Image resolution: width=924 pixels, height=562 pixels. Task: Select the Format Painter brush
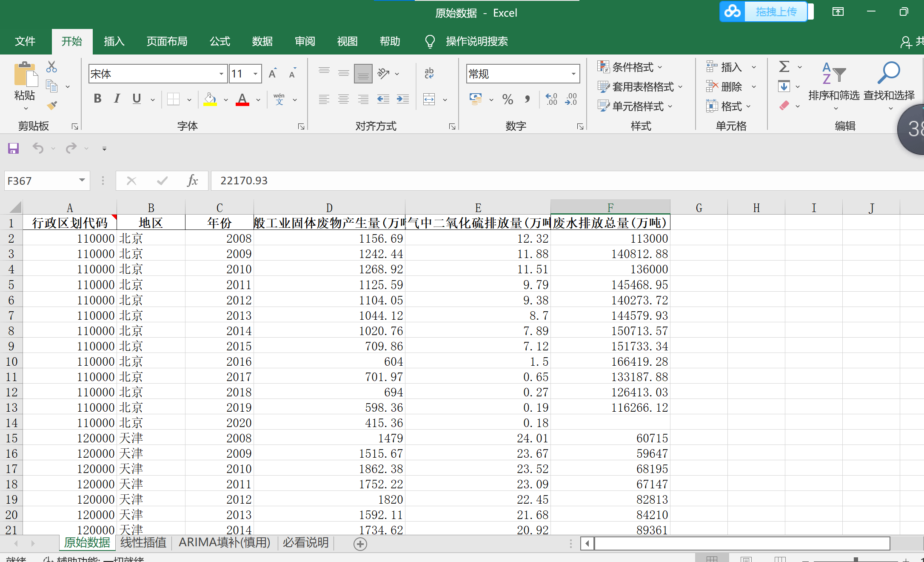[52, 105]
